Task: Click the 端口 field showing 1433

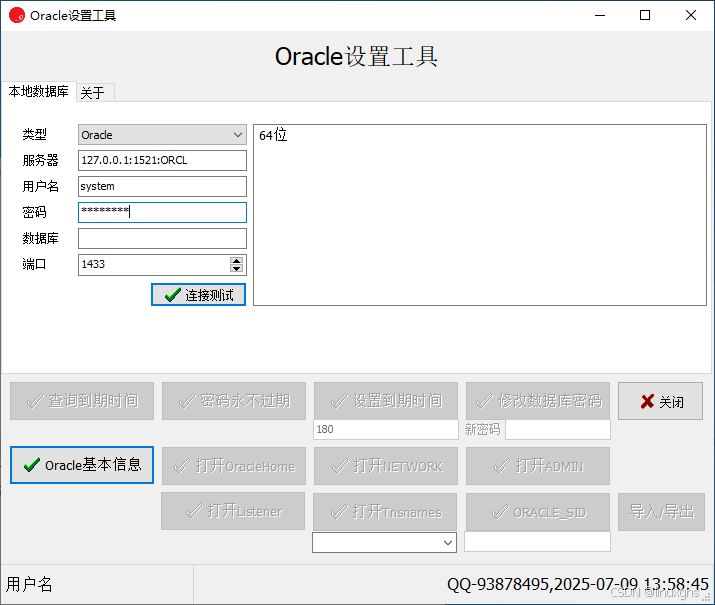Action: pyautogui.click(x=154, y=264)
